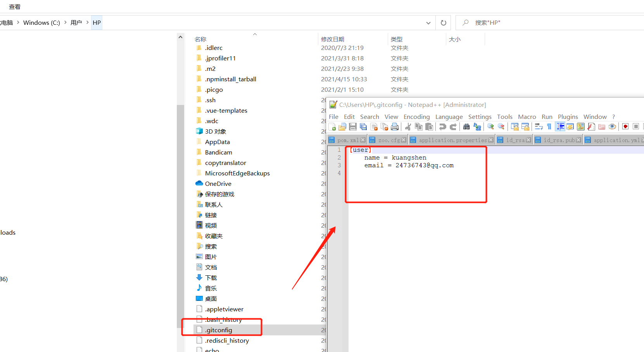Click the Save All icon in Notepad++

point(363,127)
